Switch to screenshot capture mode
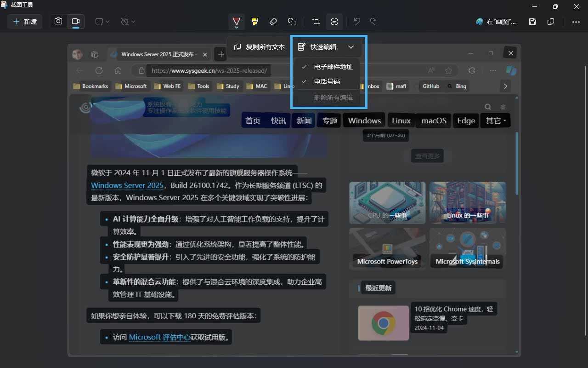588x368 pixels. [x=58, y=21]
